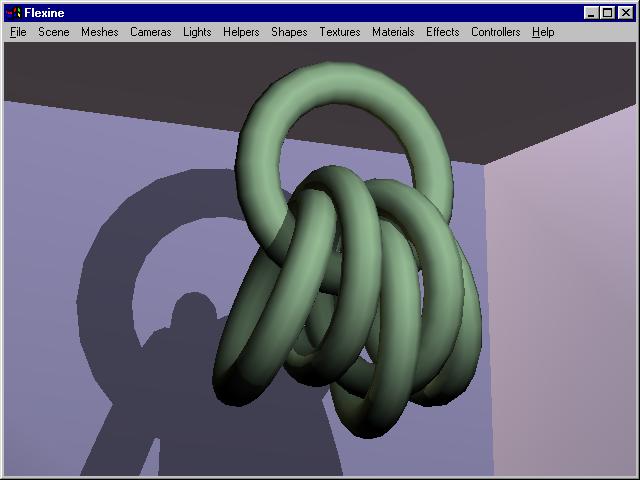Screen dimensions: 640x480
Task: Maximize the Flexine window
Action: 607,13
